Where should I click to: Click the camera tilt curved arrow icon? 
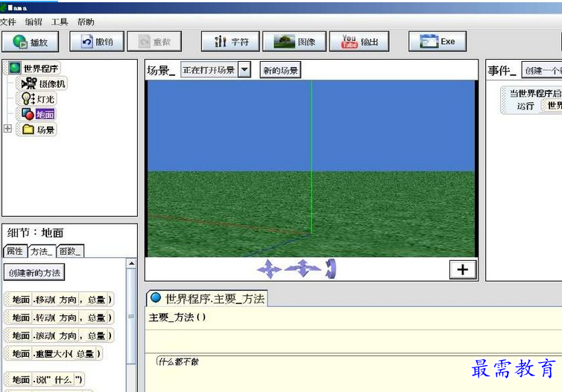331,269
